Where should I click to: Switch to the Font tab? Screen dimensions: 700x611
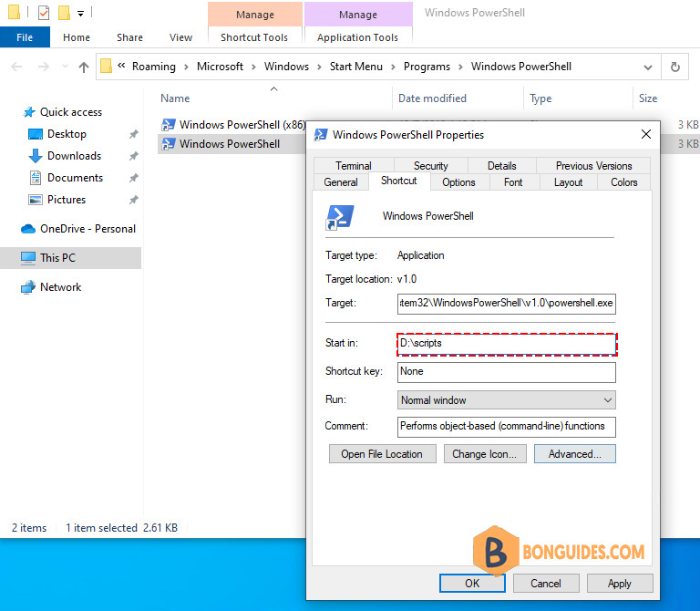click(x=513, y=182)
